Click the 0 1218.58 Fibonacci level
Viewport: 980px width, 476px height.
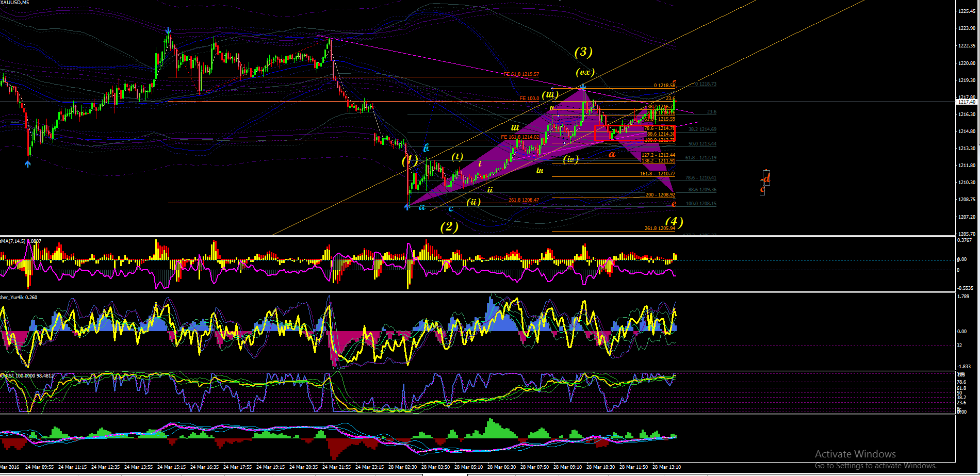[664, 86]
